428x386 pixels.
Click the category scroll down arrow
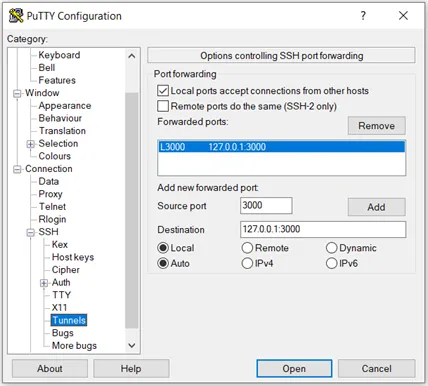point(132,345)
